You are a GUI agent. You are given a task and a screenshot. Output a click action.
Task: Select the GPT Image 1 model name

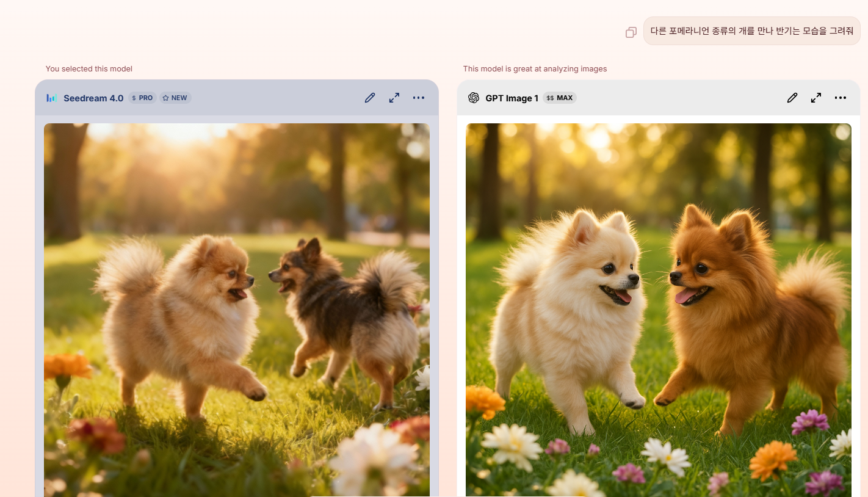[x=512, y=98]
